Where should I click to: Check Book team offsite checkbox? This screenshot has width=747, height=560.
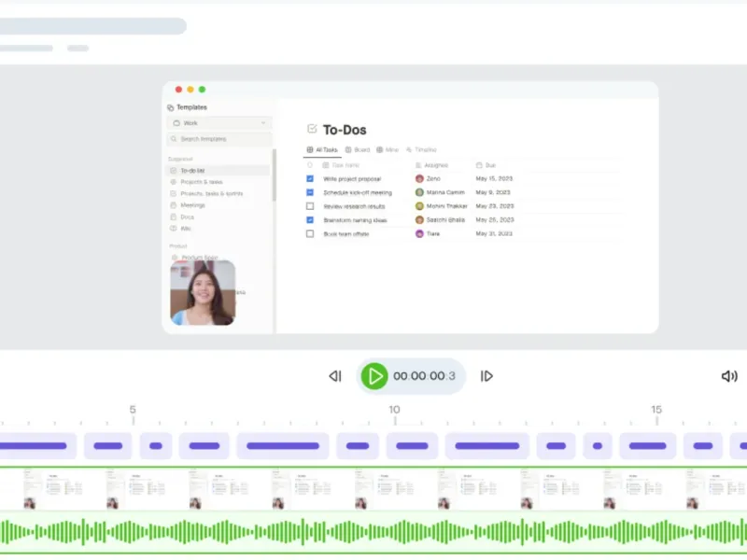pos(310,234)
